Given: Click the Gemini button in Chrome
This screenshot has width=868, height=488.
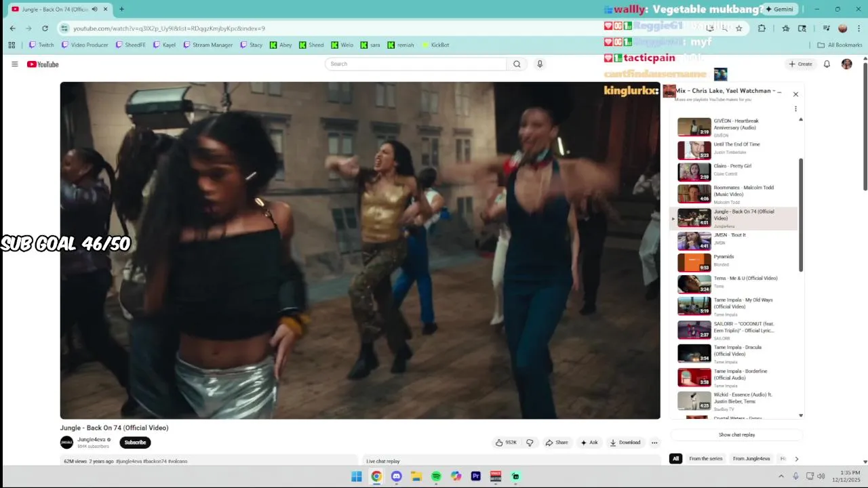Looking at the screenshot, I should pyautogui.click(x=779, y=9).
